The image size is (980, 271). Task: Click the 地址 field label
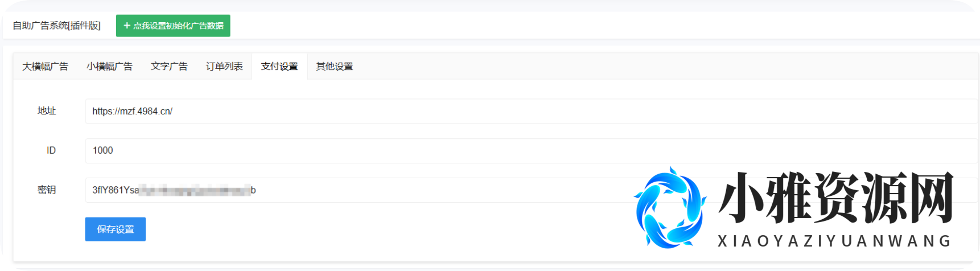tap(47, 111)
